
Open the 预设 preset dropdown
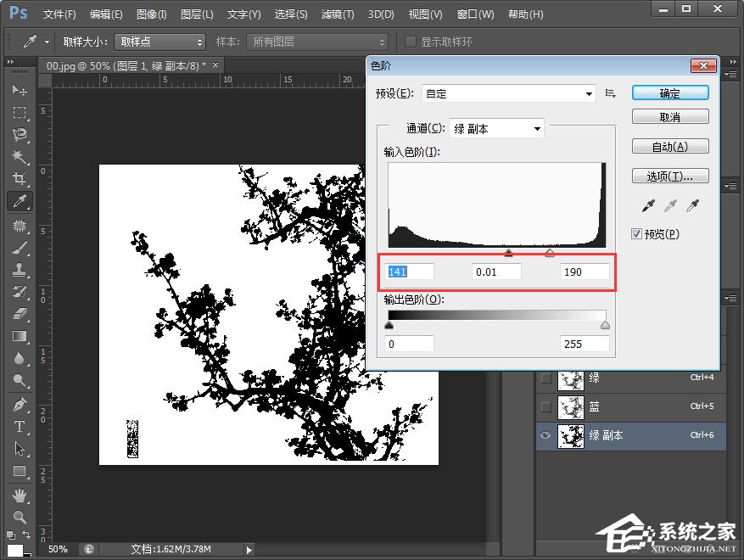pos(507,92)
